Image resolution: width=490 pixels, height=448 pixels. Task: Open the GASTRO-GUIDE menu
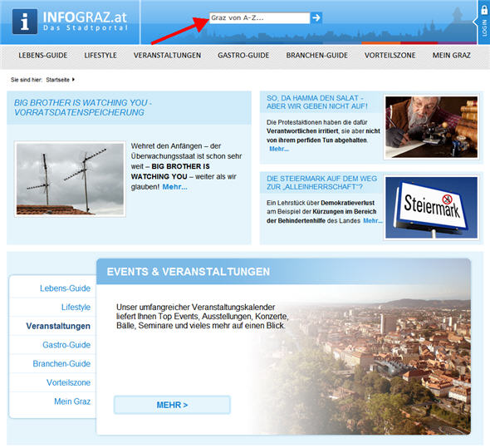(x=243, y=56)
